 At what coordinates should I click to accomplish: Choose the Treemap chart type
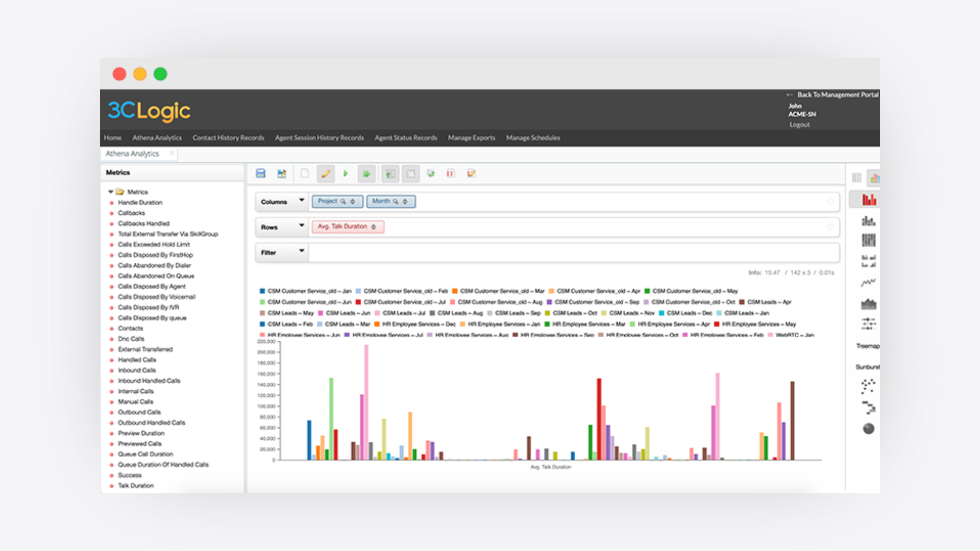[x=868, y=346]
